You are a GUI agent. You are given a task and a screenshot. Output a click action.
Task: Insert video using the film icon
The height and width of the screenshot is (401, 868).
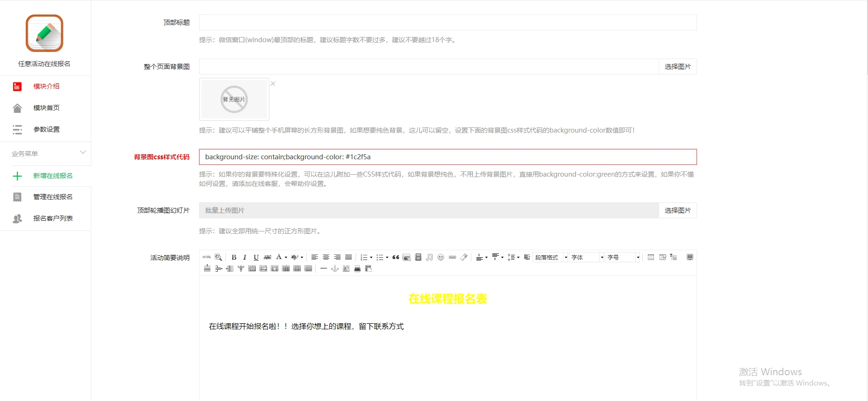click(418, 257)
